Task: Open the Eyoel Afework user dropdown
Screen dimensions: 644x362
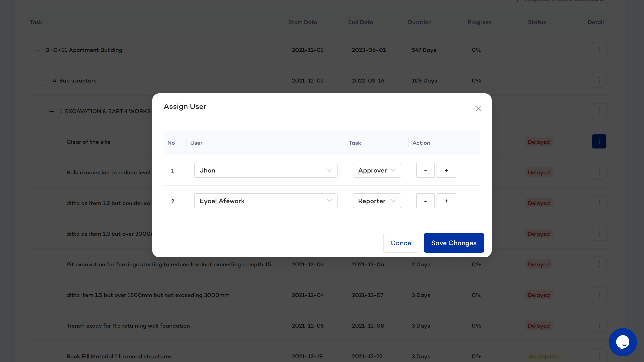Action: (265, 201)
